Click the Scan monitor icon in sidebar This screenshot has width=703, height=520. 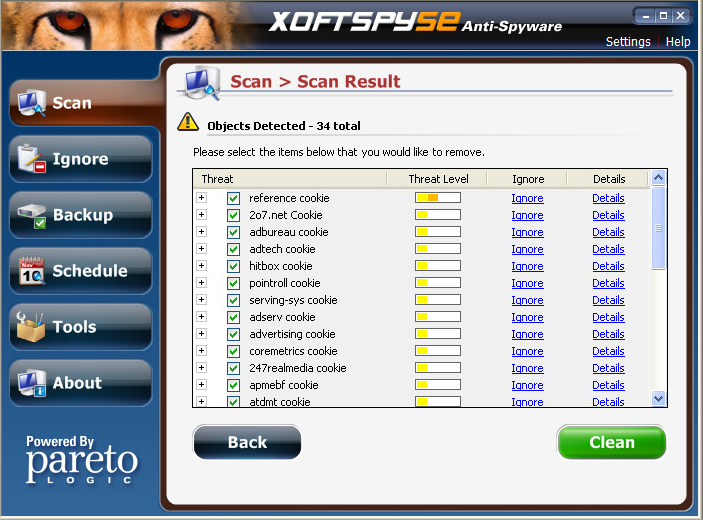click(31, 103)
